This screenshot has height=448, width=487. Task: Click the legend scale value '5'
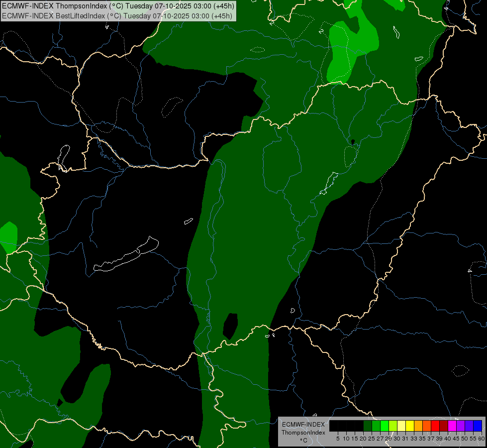[x=338, y=439]
